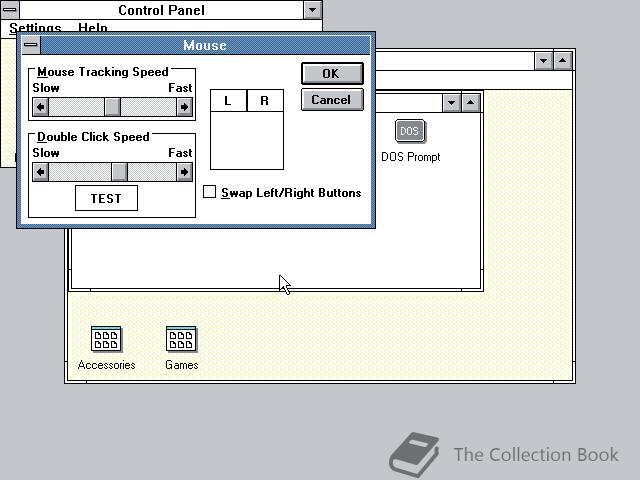Click right arrow of Double Click Speed
The image size is (640, 480).
tap(184, 172)
